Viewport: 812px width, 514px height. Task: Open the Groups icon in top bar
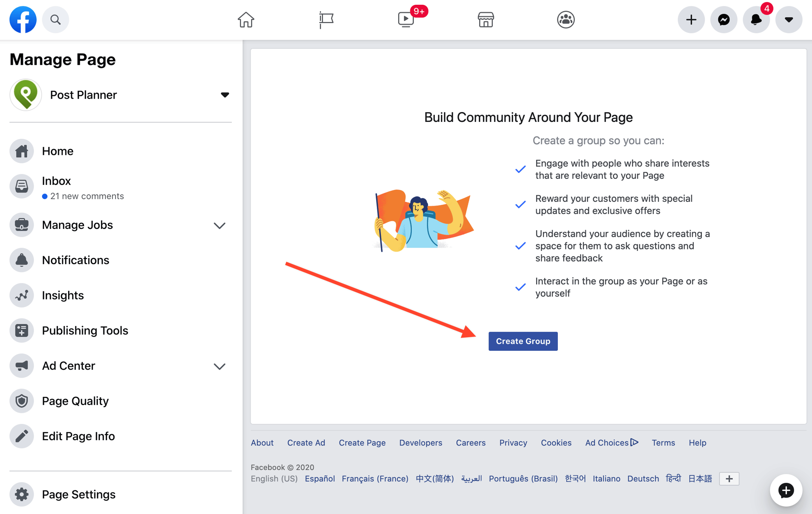(566, 20)
